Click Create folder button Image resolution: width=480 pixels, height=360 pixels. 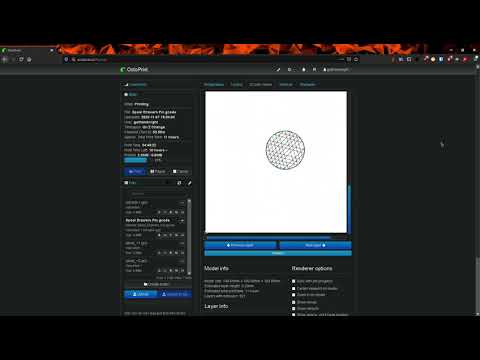157,284
